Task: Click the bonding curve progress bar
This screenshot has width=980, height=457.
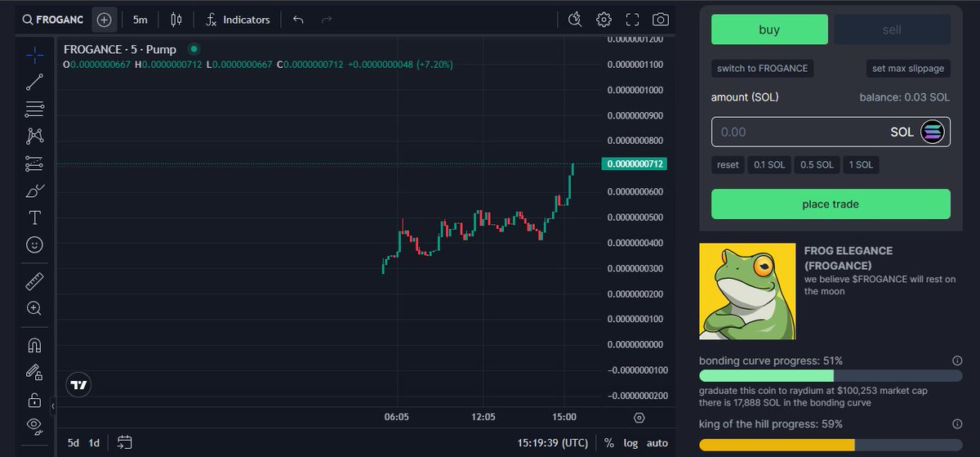Action: point(831,376)
